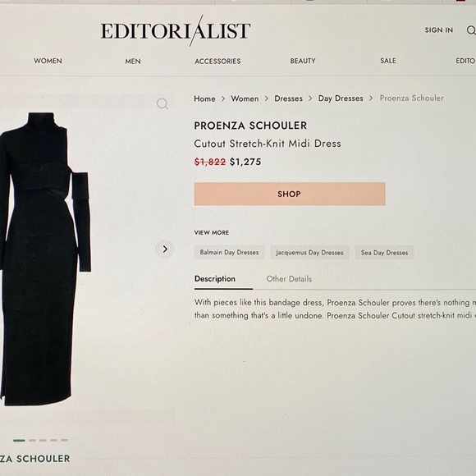Screen dimensions: 476x476
Task: Open the Sale menu
Action: coord(388,61)
